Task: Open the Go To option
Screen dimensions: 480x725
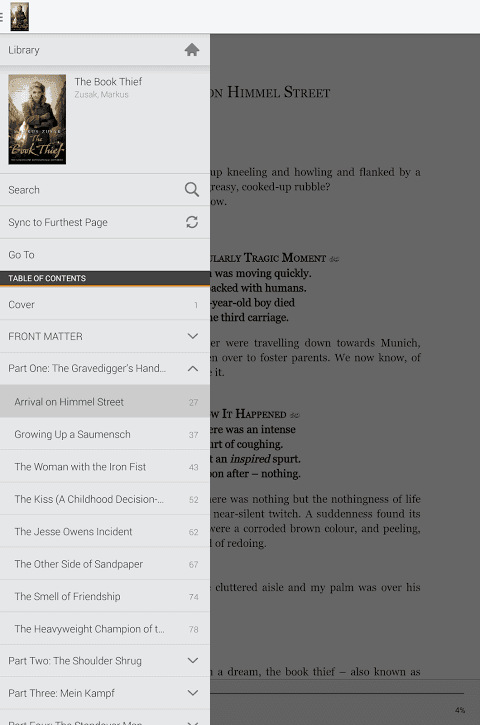Action: [105, 255]
